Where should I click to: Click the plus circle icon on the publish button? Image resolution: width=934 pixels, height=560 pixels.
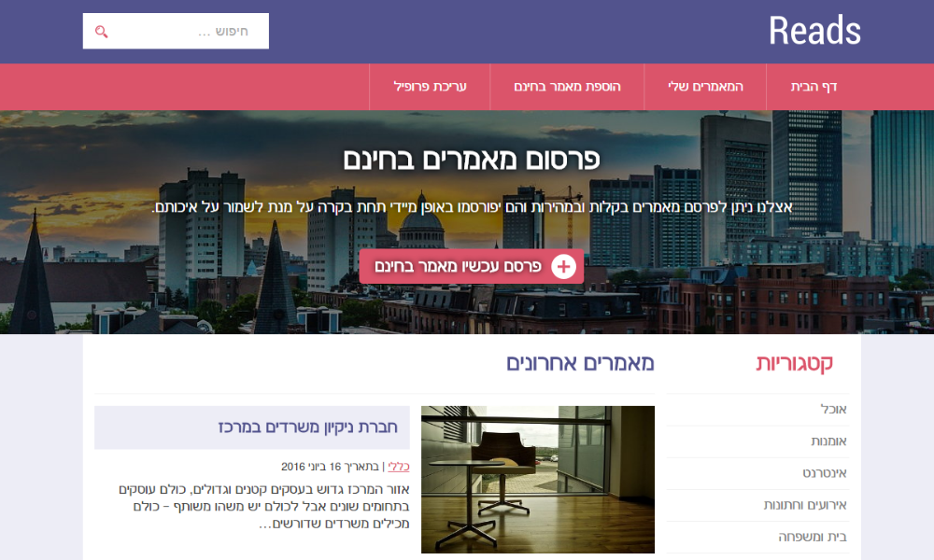[563, 267]
